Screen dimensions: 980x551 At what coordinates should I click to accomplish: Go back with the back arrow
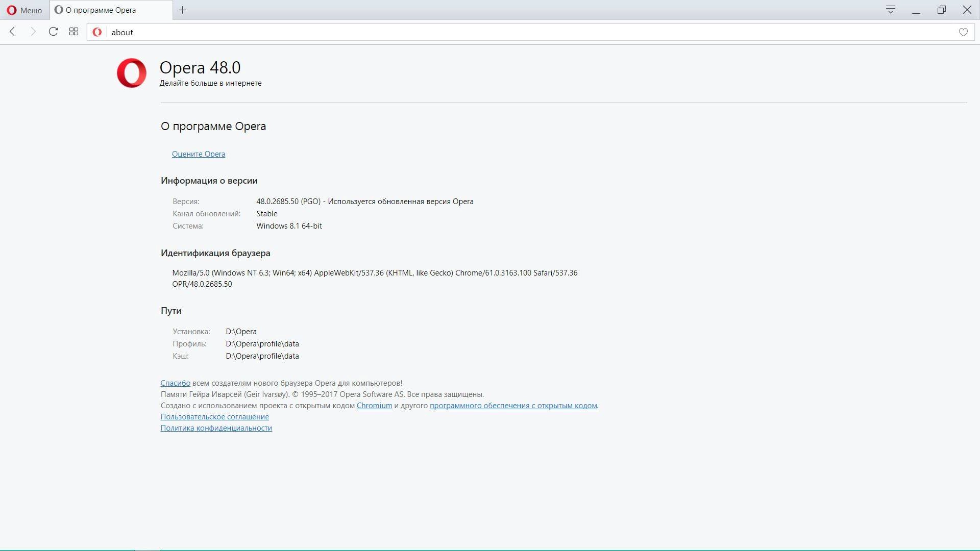[13, 32]
